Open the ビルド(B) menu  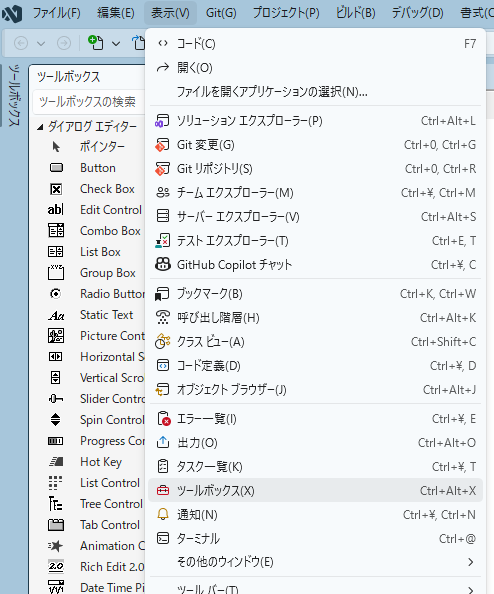click(355, 13)
